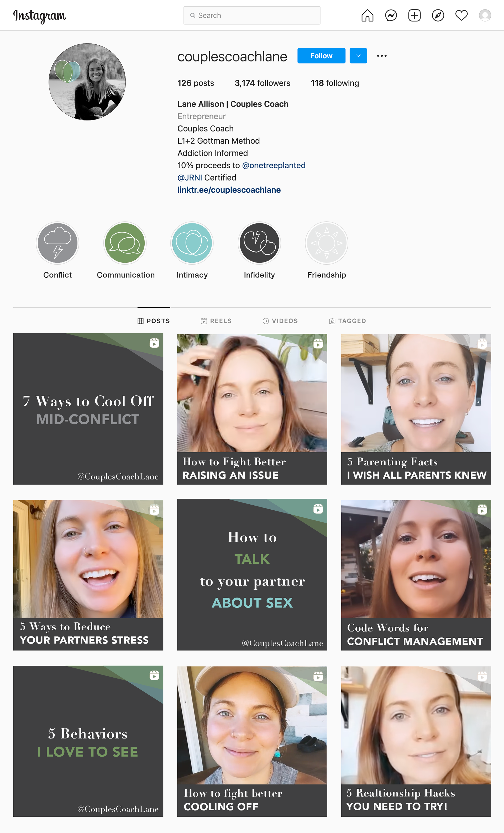Viewport: 504px width, 833px height.
Task: Switch to the Tagged tab
Action: (347, 321)
